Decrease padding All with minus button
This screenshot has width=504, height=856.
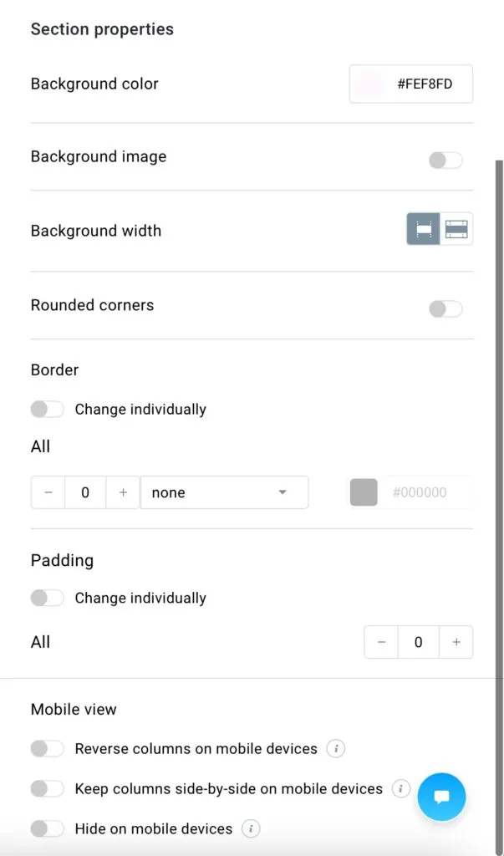coord(381,642)
